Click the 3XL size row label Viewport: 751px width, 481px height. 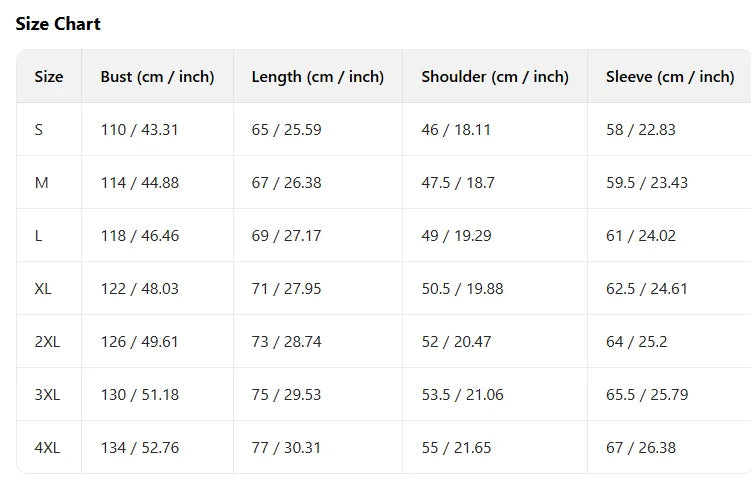47,395
